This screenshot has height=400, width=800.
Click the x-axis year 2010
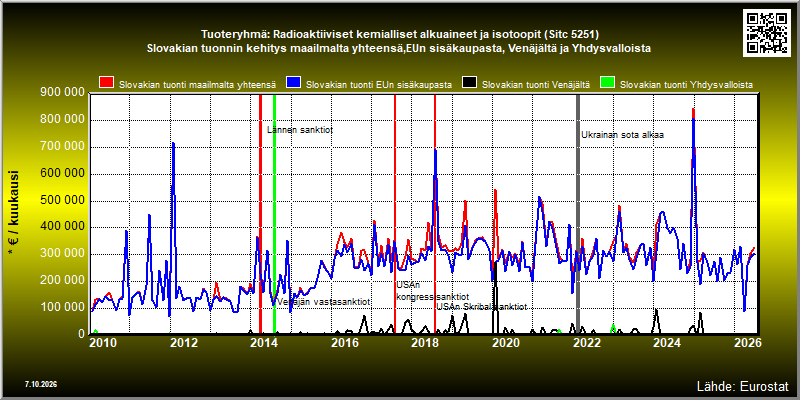click(103, 343)
